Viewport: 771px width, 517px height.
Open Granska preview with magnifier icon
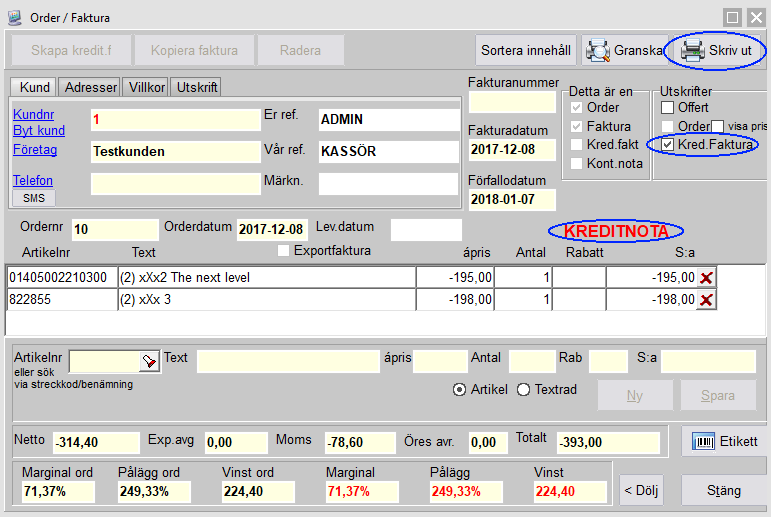624,50
